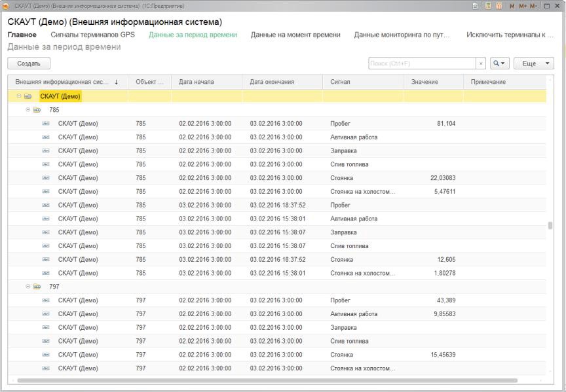Select the 785 group label
The image size is (566, 392).
pos(54,110)
